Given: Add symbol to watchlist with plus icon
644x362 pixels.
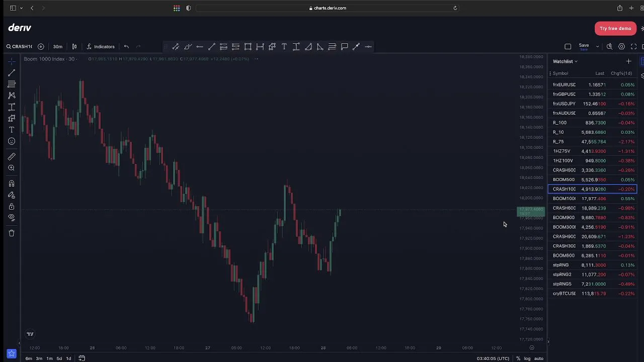Looking at the screenshot, I should 628,61.
